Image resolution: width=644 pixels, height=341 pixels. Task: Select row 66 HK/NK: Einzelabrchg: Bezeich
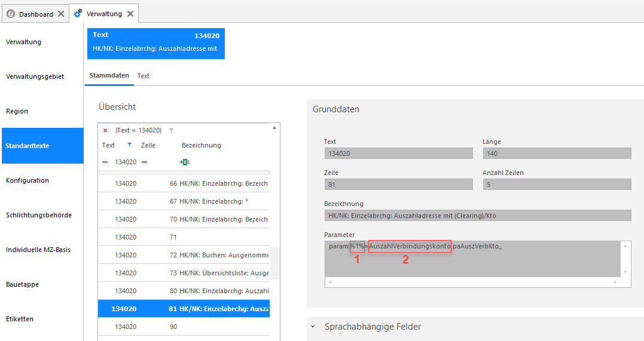click(x=184, y=183)
